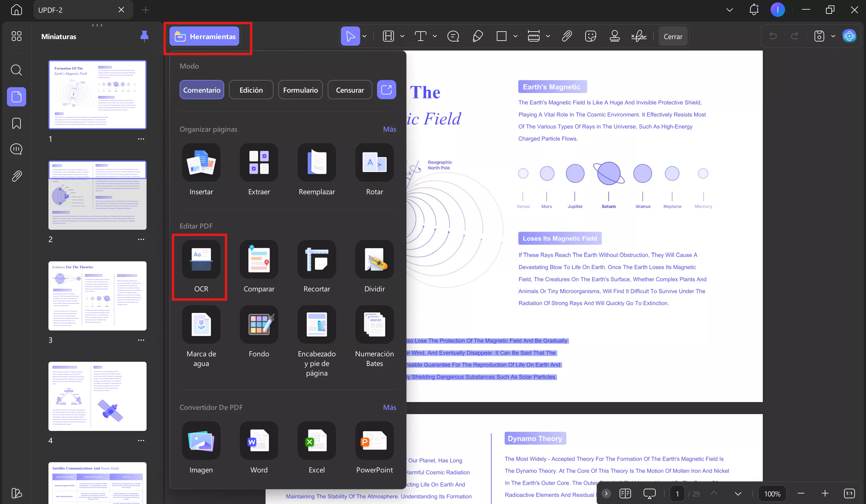Screen dimensions: 866x504
Task: Open the search panel in sidebar
Action: tap(16, 70)
